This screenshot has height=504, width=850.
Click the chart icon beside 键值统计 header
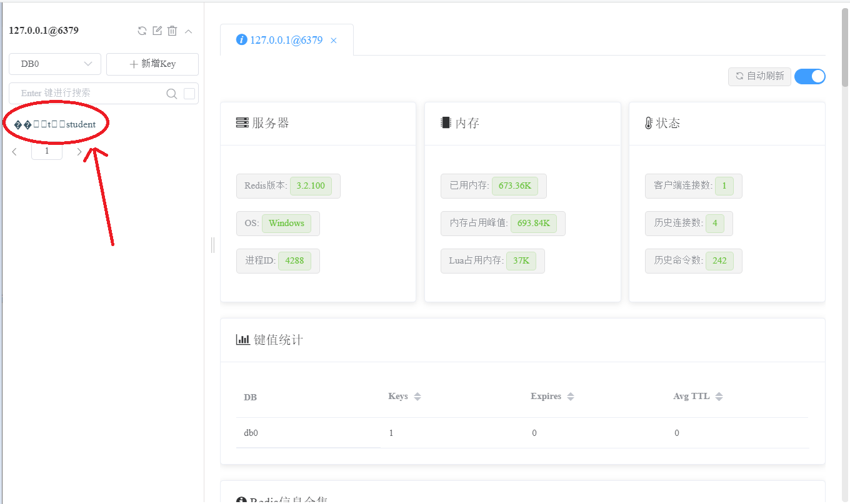tap(243, 340)
